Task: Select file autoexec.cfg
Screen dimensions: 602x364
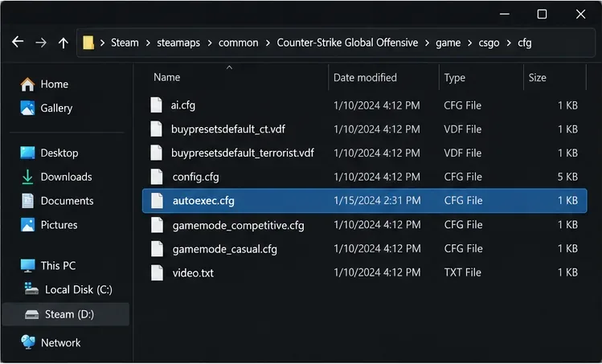Action: click(364, 200)
